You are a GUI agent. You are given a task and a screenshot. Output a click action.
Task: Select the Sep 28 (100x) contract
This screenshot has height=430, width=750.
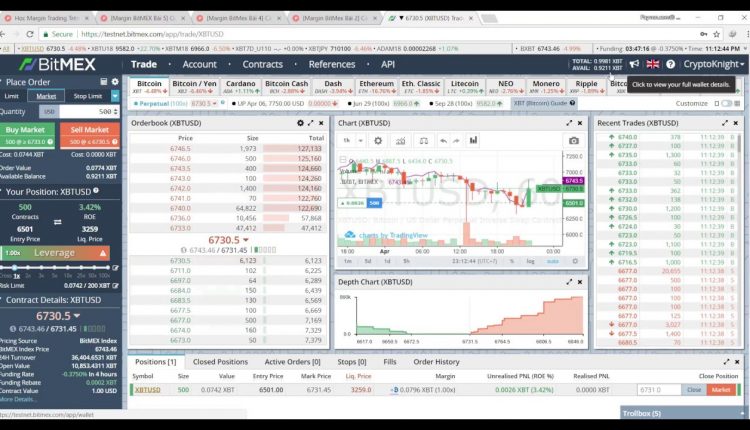466,103
